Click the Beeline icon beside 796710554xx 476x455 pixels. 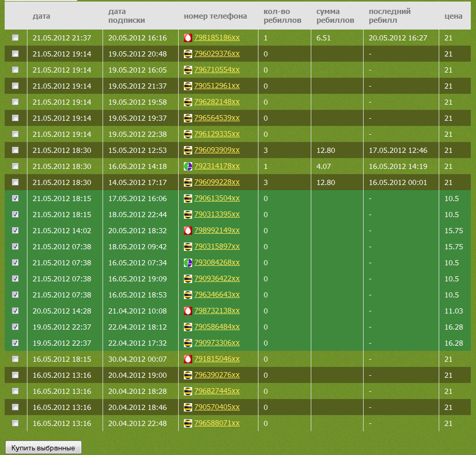(x=188, y=70)
